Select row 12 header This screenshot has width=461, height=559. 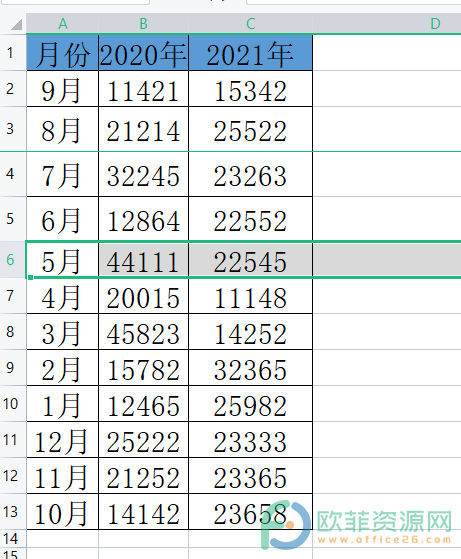(13, 476)
